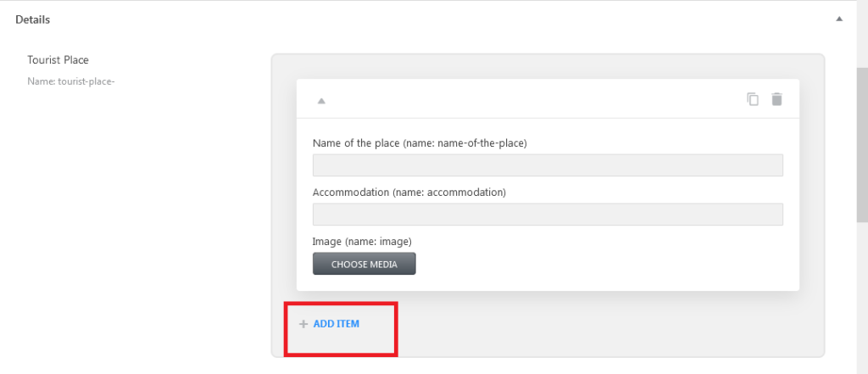Duplicate the Tourist Place item
Viewport: 868px width, 374px height.
[753, 99]
